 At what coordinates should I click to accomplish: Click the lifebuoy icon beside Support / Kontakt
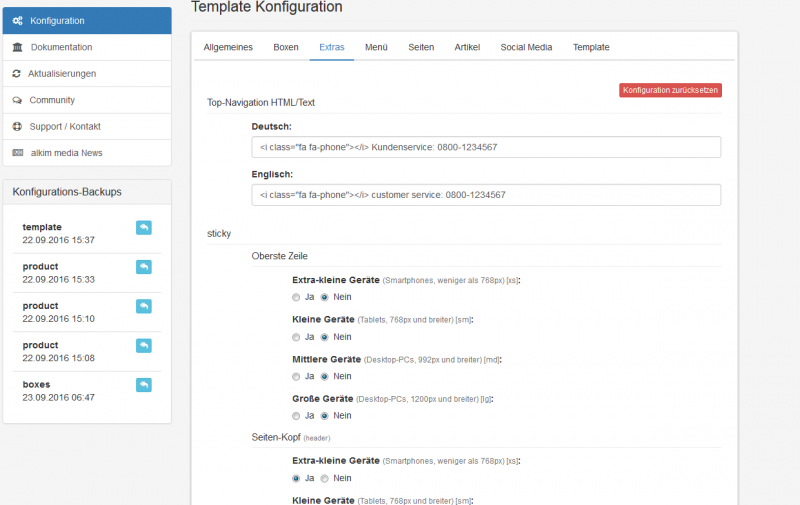click(x=17, y=127)
